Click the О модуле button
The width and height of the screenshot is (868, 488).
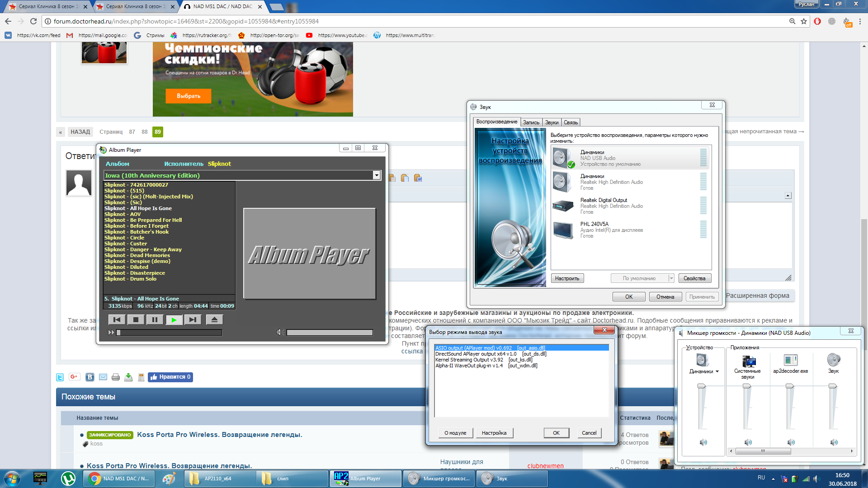coord(455,433)
